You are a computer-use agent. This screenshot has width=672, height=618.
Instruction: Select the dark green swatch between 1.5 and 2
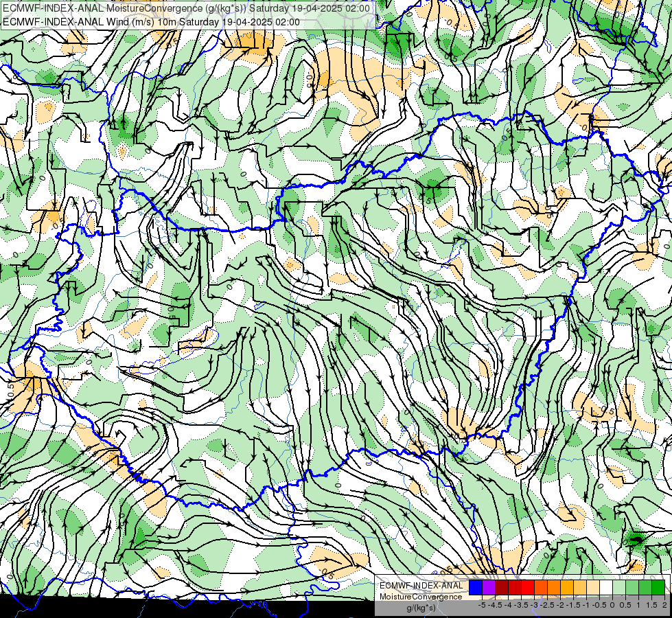658,588
